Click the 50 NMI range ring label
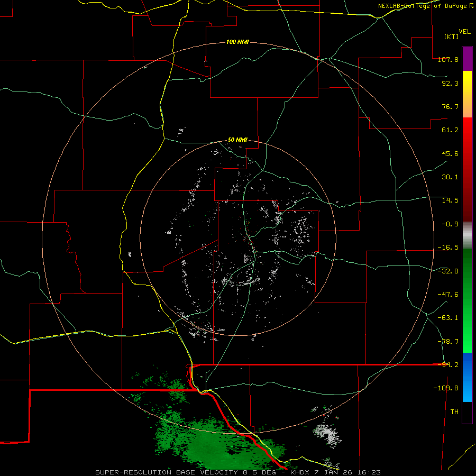This screenshot has width=476, height=476. click(x=237, y=140)
